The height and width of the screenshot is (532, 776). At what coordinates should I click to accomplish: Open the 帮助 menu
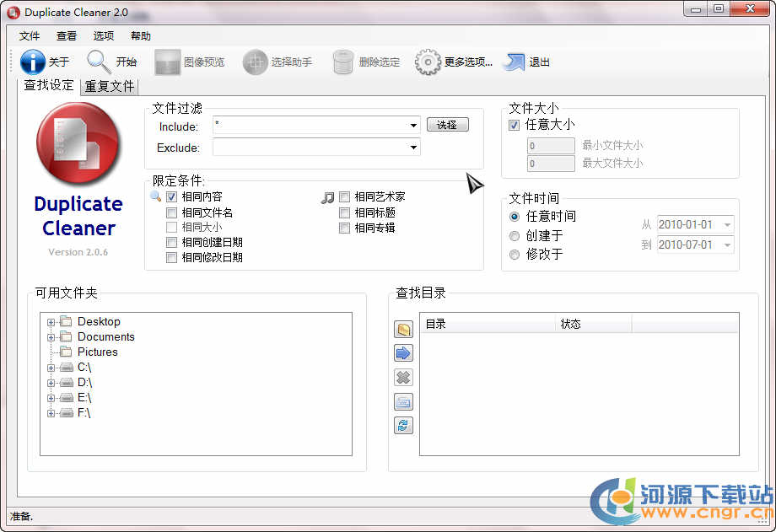[140, 35]
